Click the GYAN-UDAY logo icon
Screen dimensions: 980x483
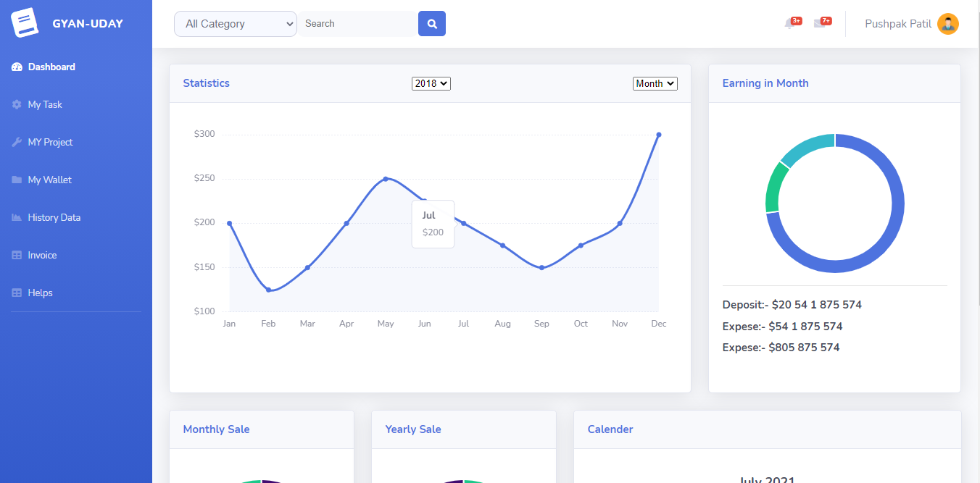(24, 22)
